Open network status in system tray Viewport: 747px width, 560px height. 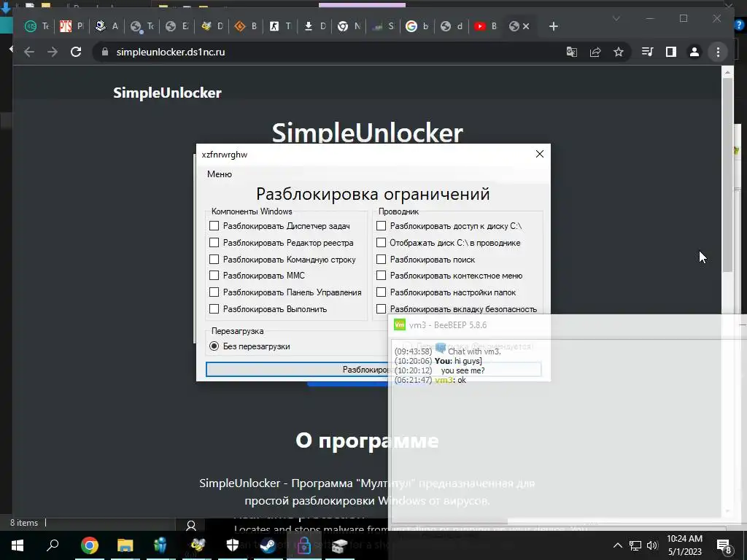tap(635, 545)
